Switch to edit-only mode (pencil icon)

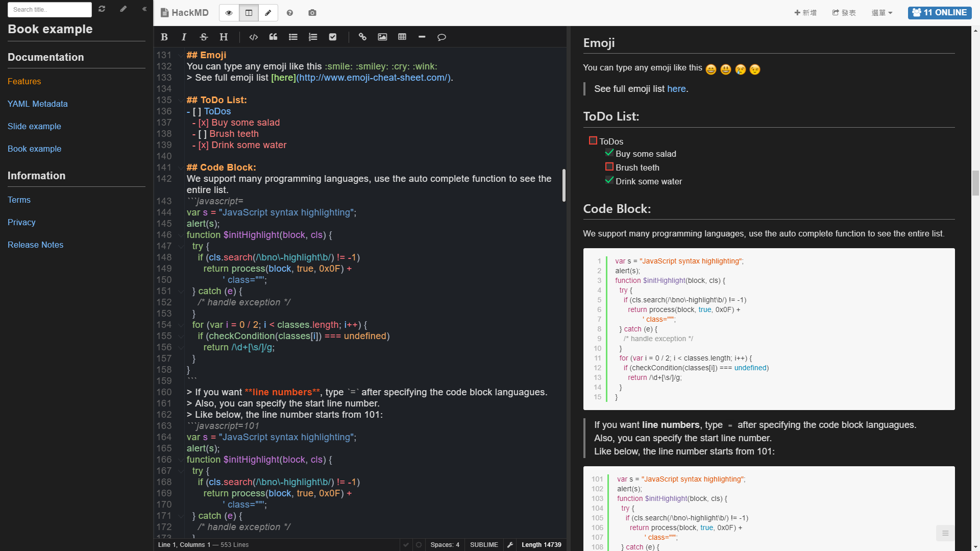tap(268, 13)
